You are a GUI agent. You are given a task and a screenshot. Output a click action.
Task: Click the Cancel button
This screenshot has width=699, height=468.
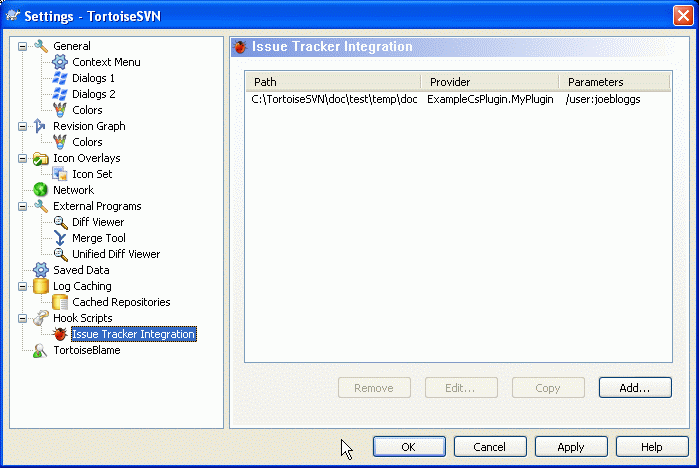(490, 447)
